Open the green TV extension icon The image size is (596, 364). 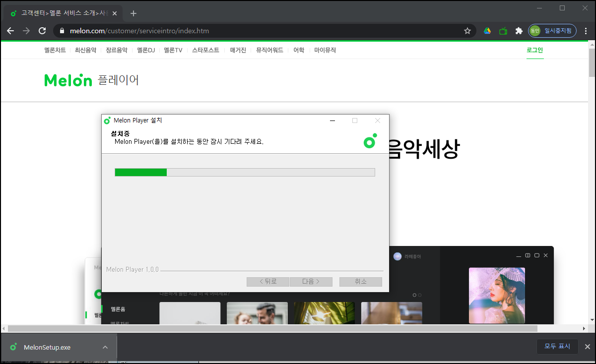(503, 31)
